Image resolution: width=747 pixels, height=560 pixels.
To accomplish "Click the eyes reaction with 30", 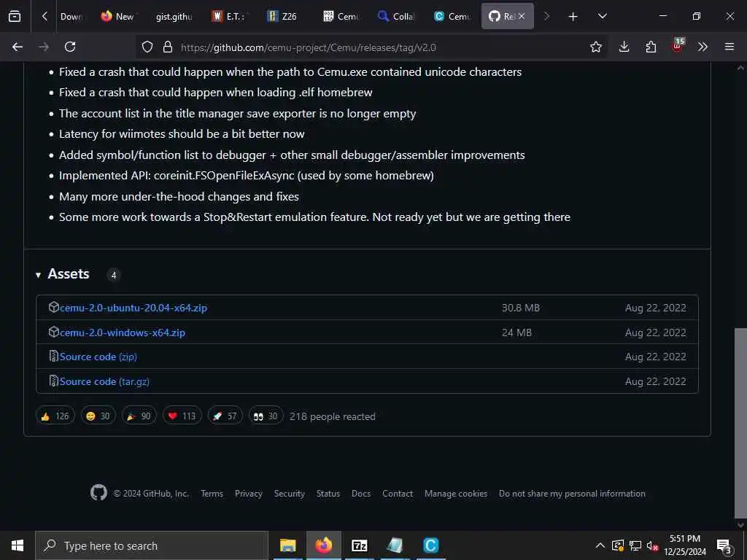I will (266, 416).
